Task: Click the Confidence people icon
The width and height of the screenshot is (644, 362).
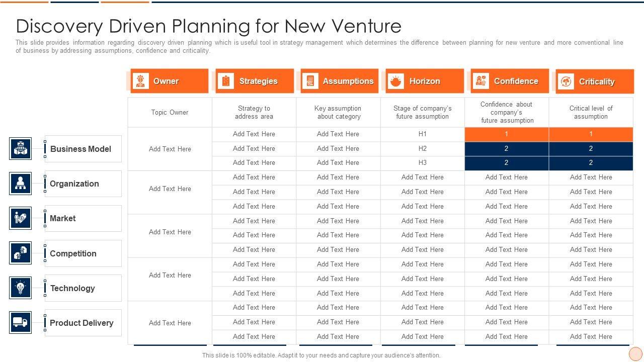Action: click(x=481, y=81)
